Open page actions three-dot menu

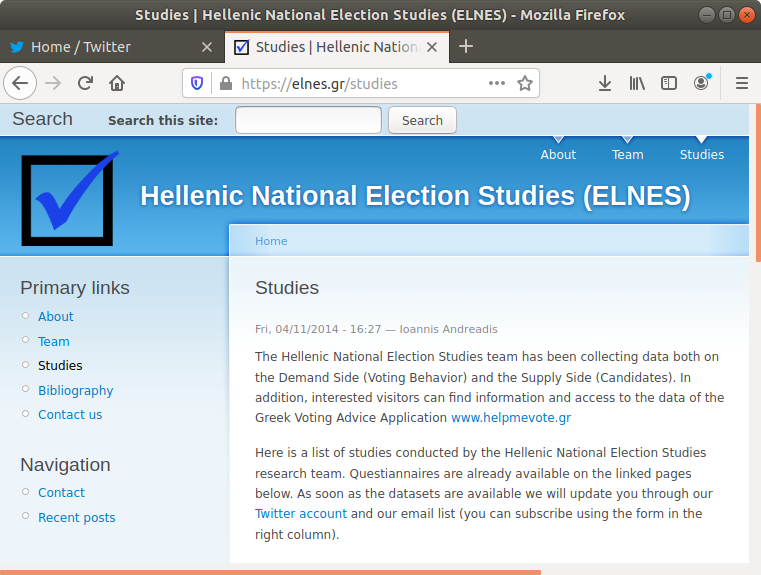click(x=496, y=83)
